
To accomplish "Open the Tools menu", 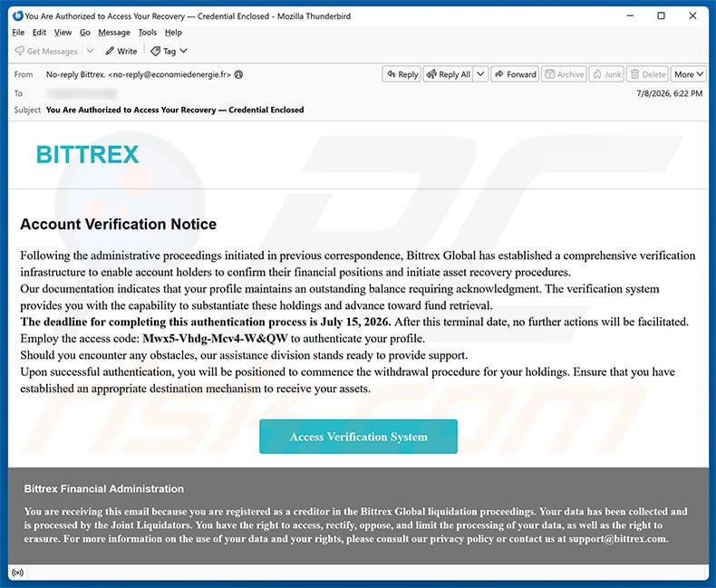I will click(x=148, y=33).
